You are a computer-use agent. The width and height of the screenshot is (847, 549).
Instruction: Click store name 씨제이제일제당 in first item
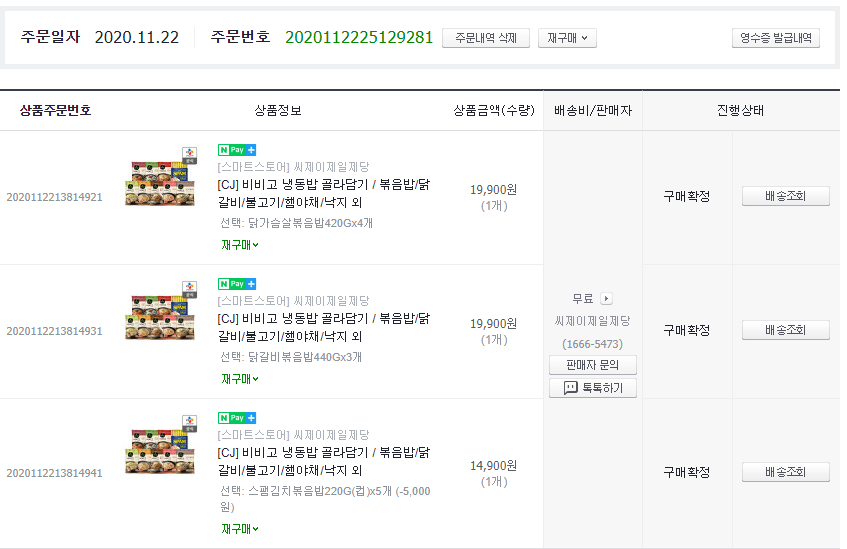[332, 167]
